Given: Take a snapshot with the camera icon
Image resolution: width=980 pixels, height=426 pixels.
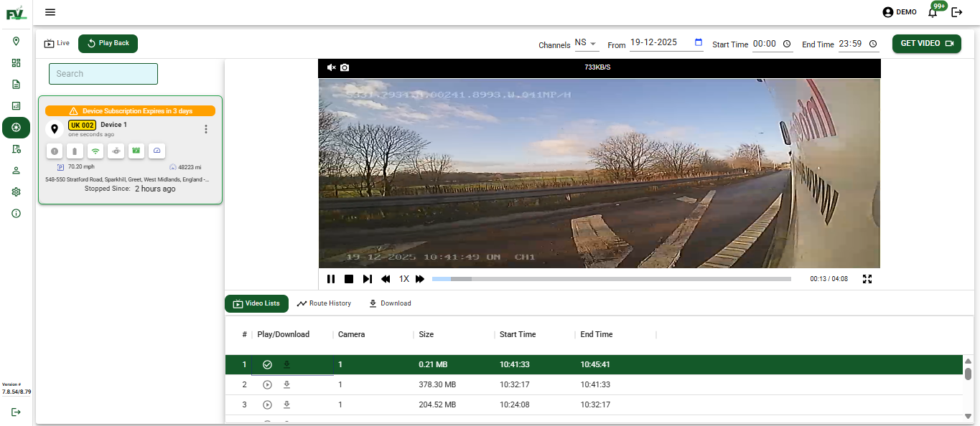Looking at the screenshot, I should 345,67.
